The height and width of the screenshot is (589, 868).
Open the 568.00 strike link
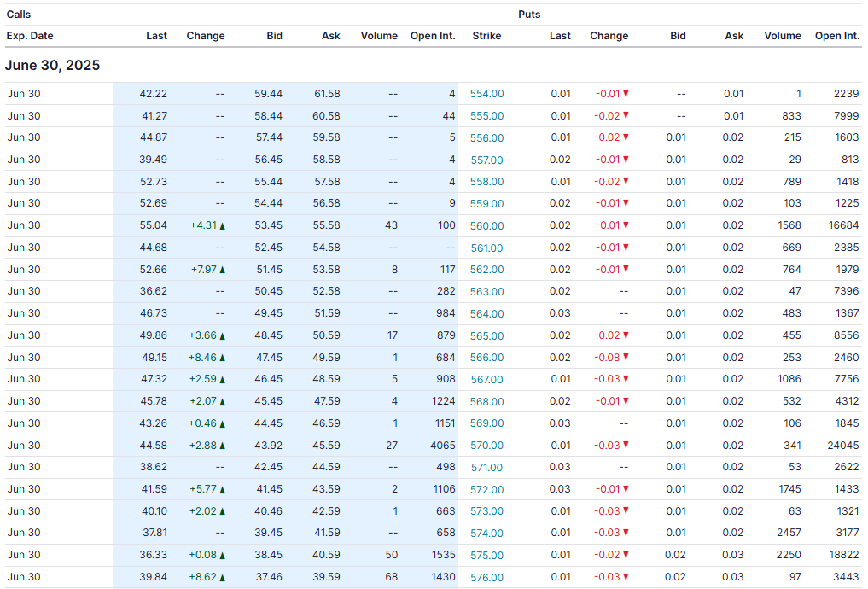486,402
